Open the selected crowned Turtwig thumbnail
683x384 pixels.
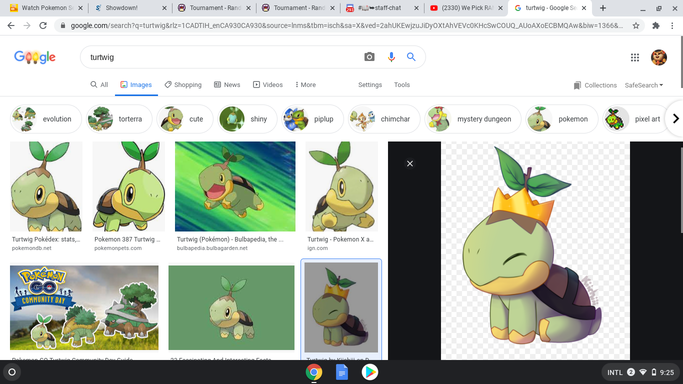coord(342,307)
